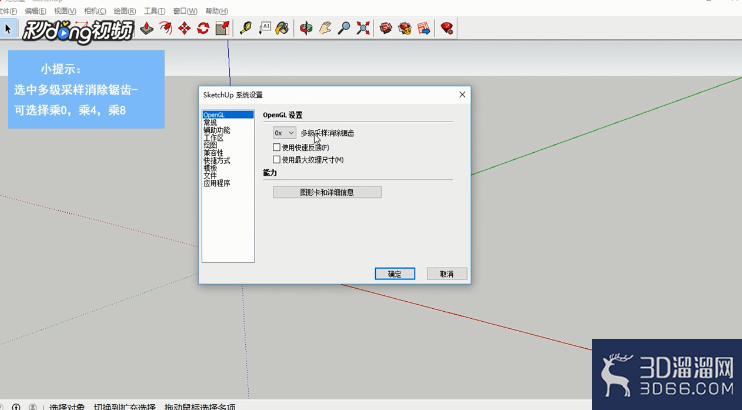Activate the Zoom magnifier tool

[x=344, y=28]
